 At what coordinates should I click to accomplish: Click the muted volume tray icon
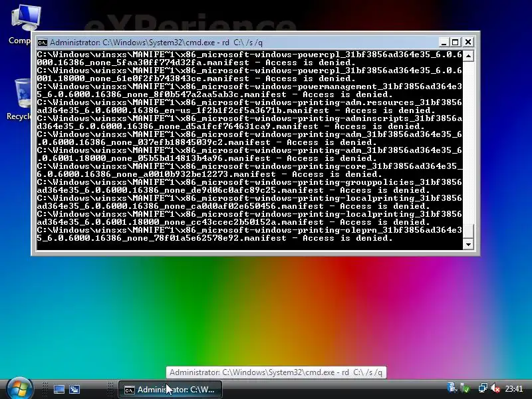coord(496,388)
